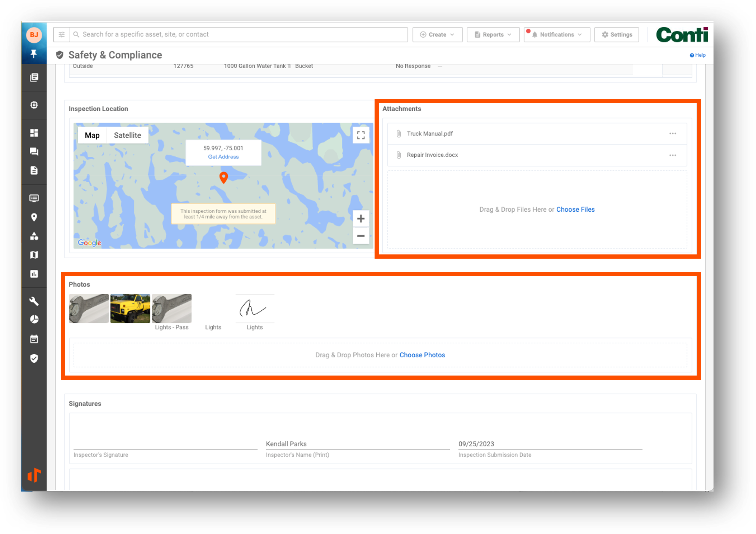Open Truck Manual.pdf options menu
Screen dimensions: 756x534
[672, 134]
